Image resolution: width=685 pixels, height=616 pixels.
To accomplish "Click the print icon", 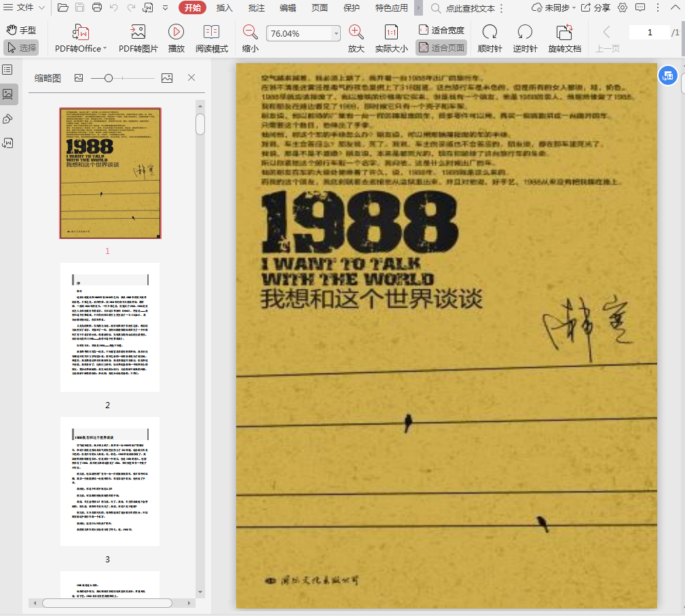I will click(x=97, y=7).
